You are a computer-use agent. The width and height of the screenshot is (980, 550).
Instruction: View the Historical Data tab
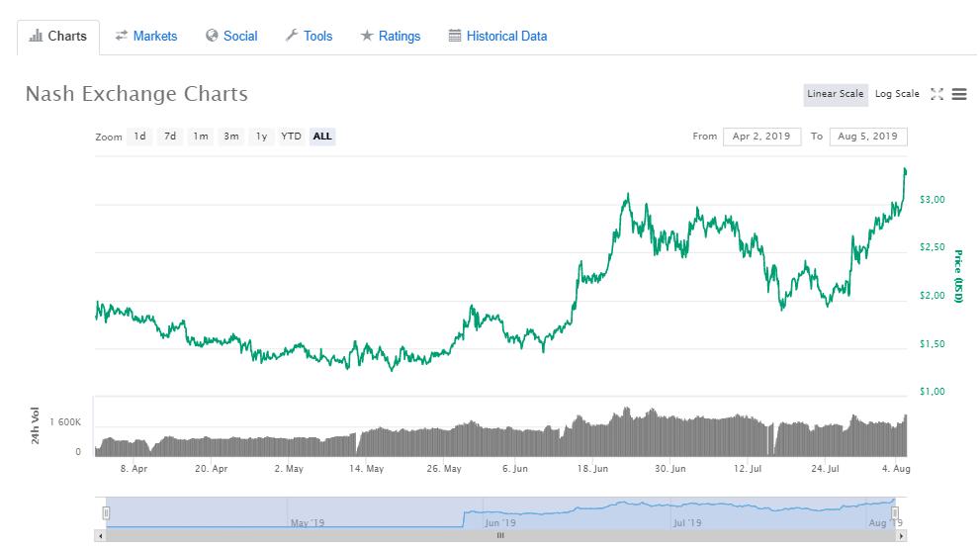point(497,37)
